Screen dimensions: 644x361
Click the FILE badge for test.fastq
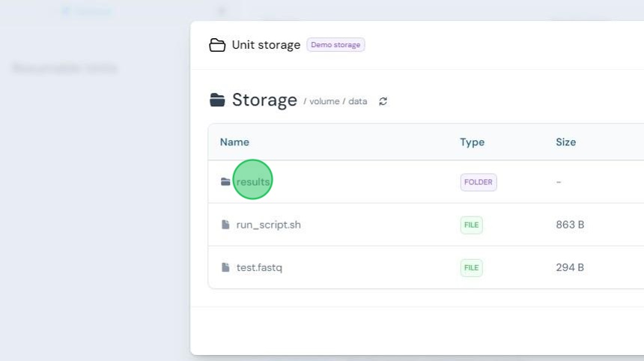click(472, 268)
